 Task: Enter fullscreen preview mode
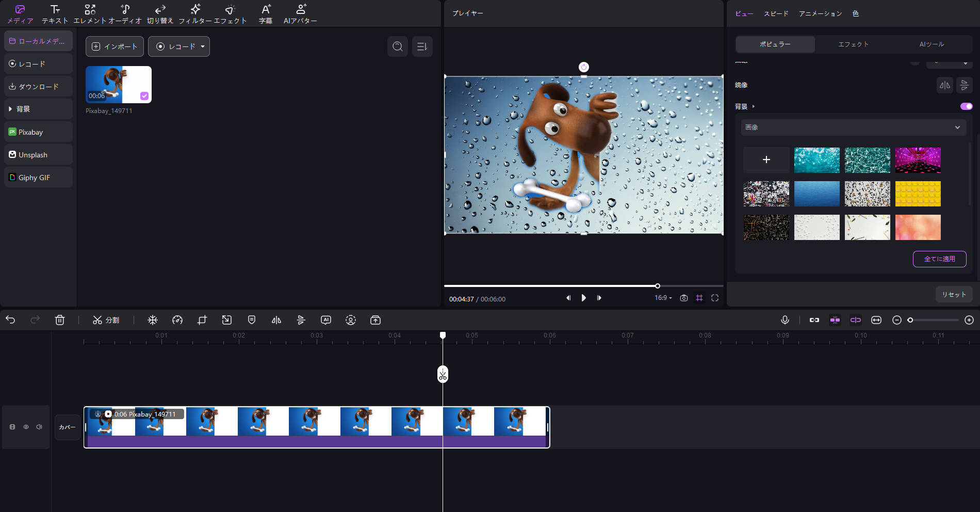[x=715, y=298]
